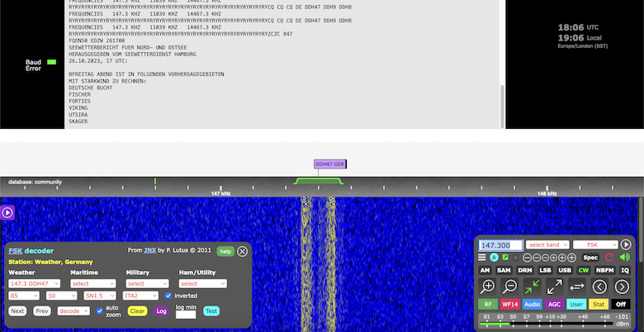This screenshot has height=332, width=644.
Task: Click the max zoom out expand arrows icon
Action: pyautogui.click(x=555, y=287)
